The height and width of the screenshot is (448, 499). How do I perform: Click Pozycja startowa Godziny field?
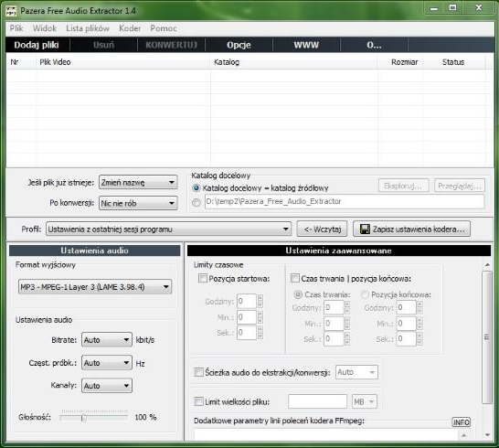[247, 301]
